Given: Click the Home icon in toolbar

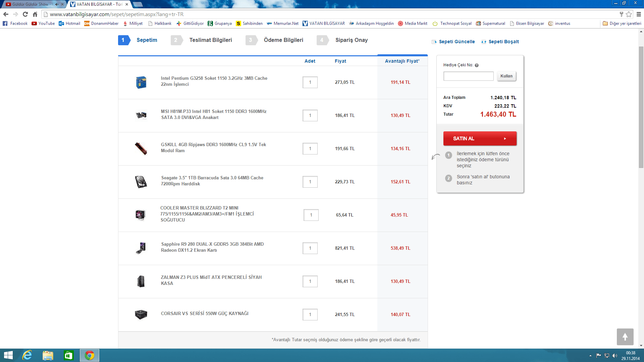Looking at the screenshot, I should click(35, 14).
